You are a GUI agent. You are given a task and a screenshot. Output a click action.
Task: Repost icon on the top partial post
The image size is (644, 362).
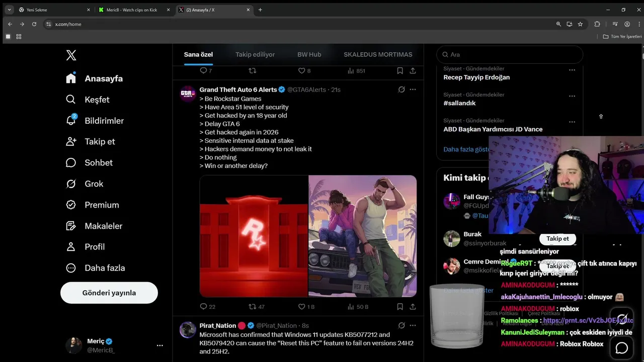(x=253, y=71)
